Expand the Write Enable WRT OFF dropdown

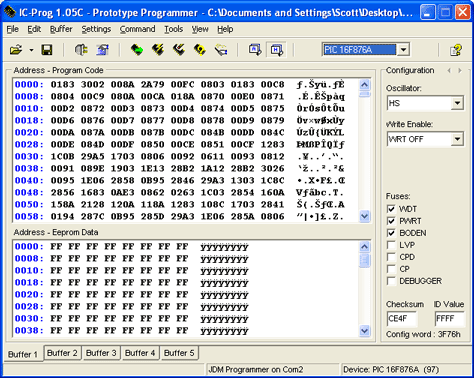coord(457,139)
